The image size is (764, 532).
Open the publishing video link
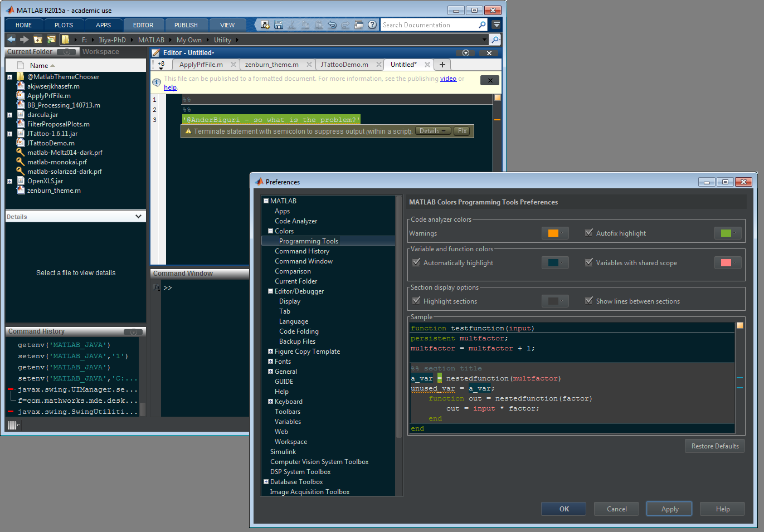click(448, 79)
